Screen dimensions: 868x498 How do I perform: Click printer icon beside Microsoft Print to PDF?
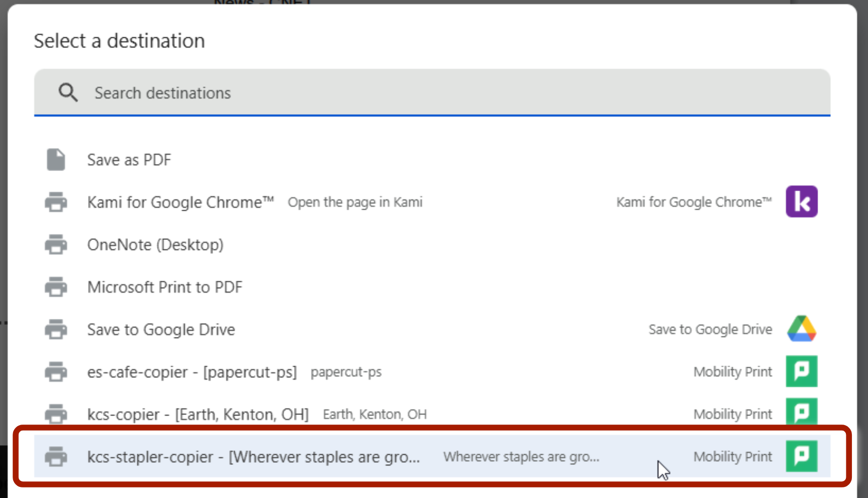56,287
